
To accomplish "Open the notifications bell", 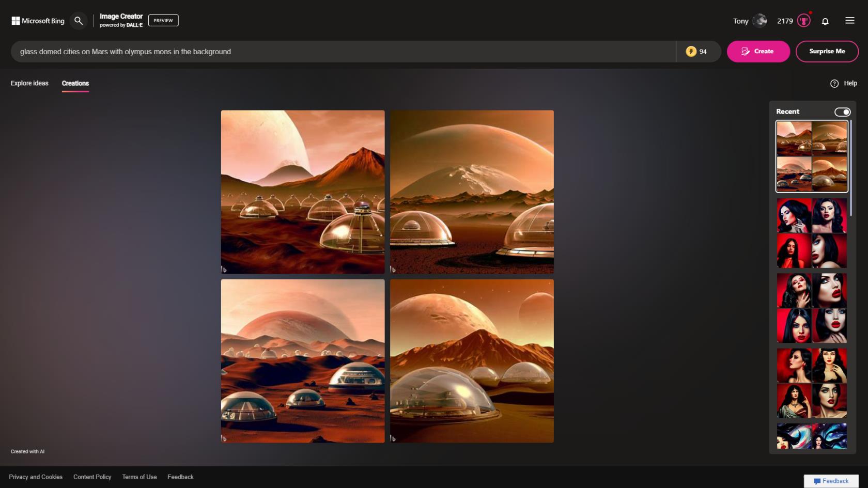I will coord(825,21).
